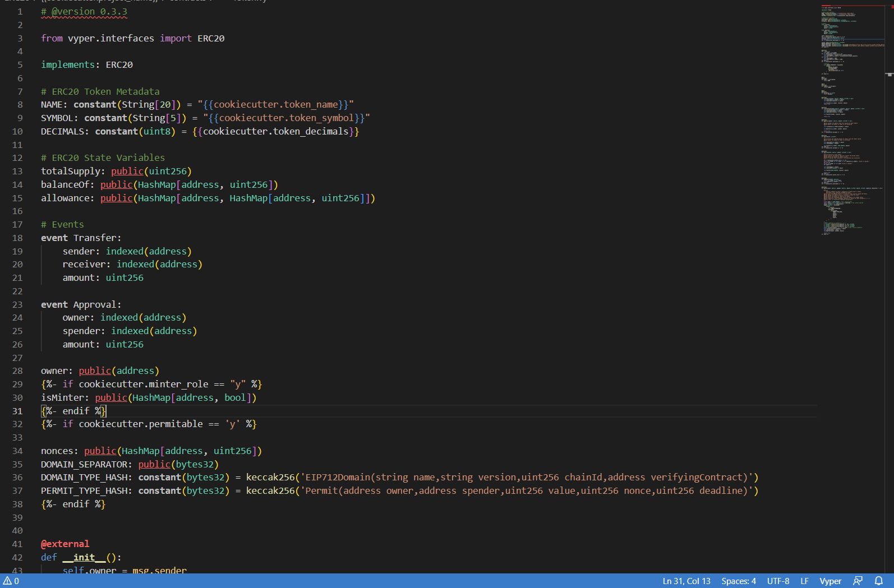Click the minimap scroll position marker

coord(890,74)
